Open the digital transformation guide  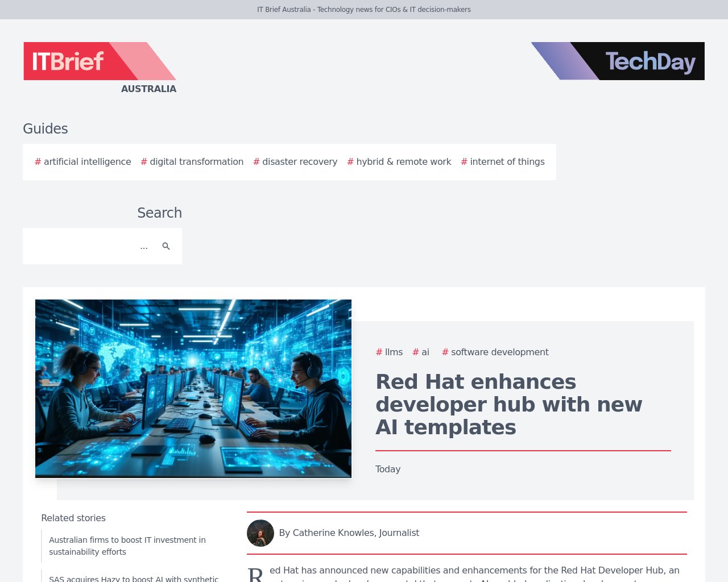click(x=192, y=161)
